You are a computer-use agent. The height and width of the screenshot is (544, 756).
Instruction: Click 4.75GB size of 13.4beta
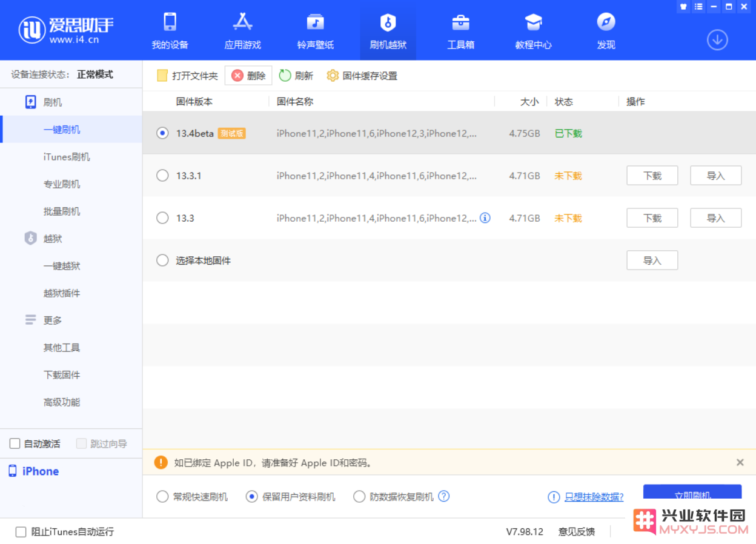[x=525, y=133]
